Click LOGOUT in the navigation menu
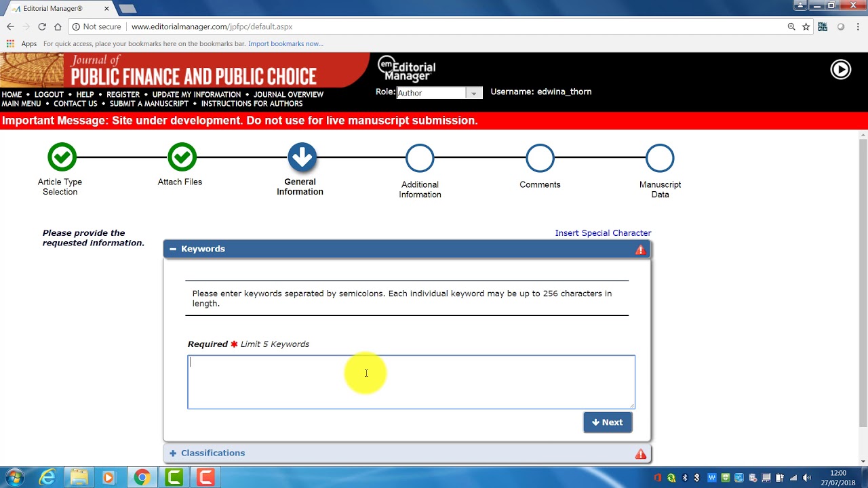 point(49,95)
